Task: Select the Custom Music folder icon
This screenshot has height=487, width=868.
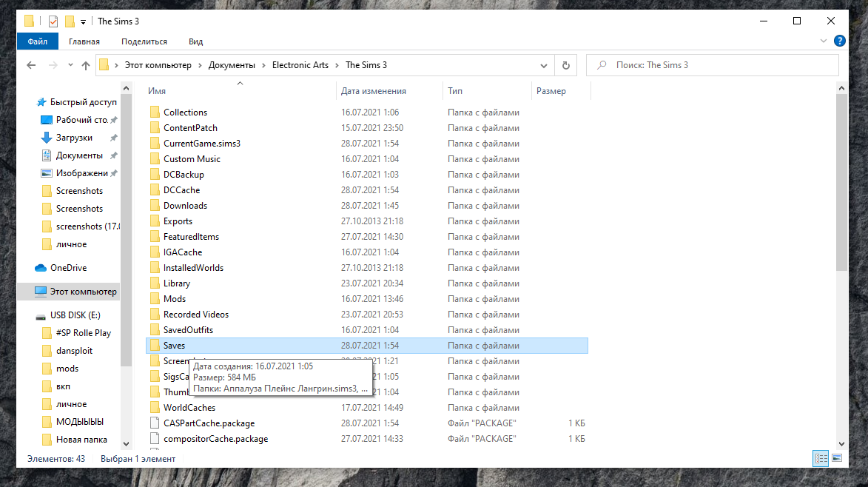Action: [x=155, y=159]
